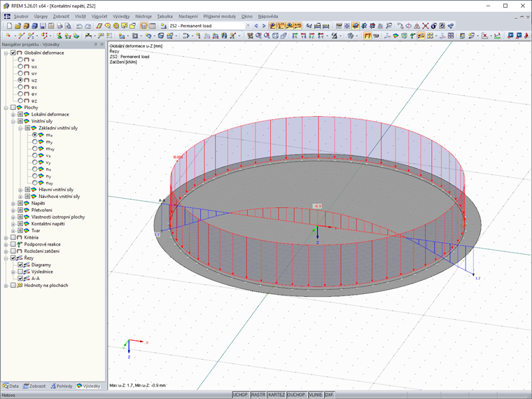
Task: Select the uX deformation radio button
Action: [20, 66]
